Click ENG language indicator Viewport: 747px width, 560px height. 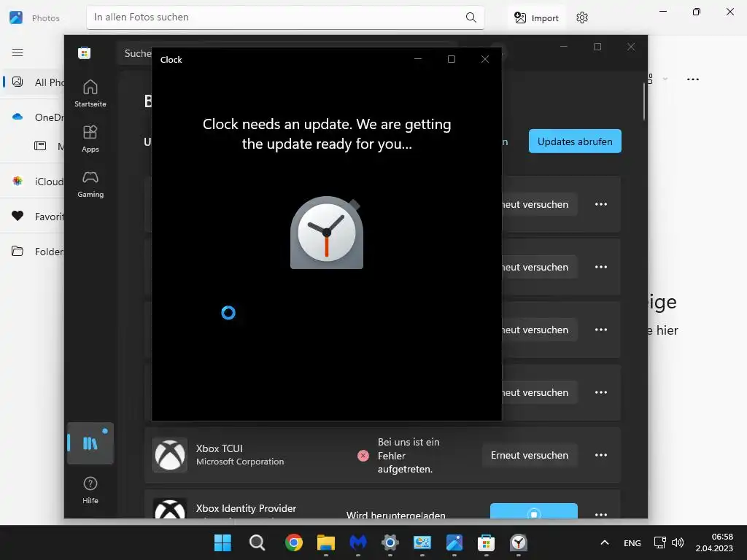632,542
